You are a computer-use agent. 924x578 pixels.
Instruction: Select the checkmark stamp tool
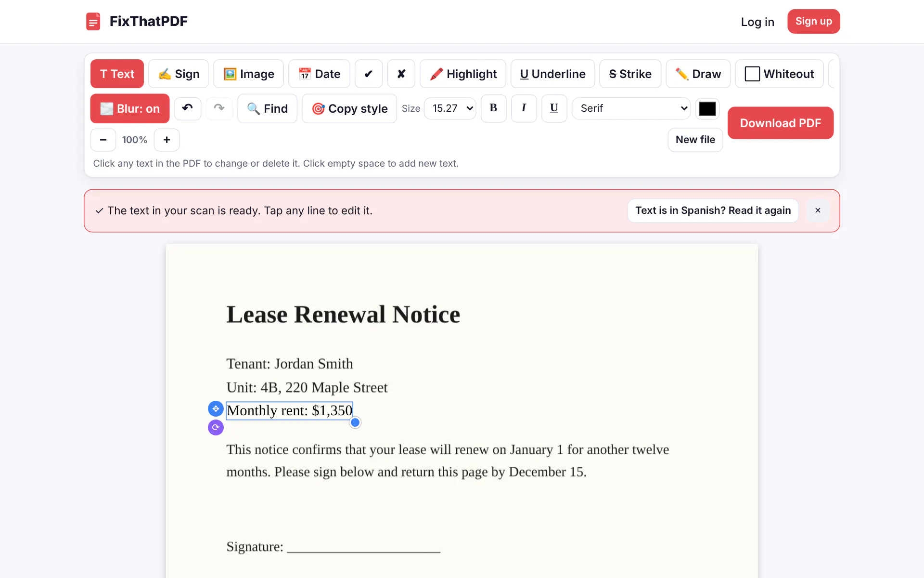(x=369, y=74)
